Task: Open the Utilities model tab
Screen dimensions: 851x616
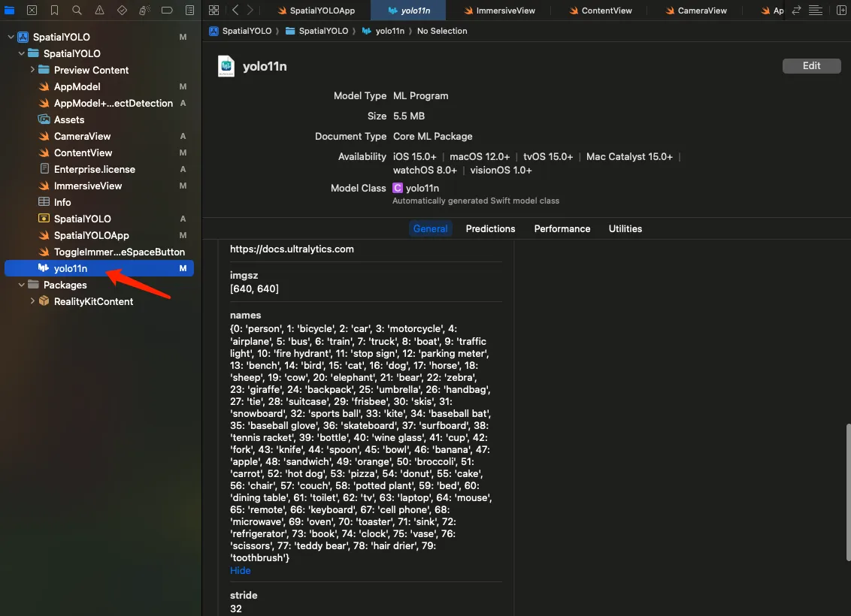Action: click(625, 229)
